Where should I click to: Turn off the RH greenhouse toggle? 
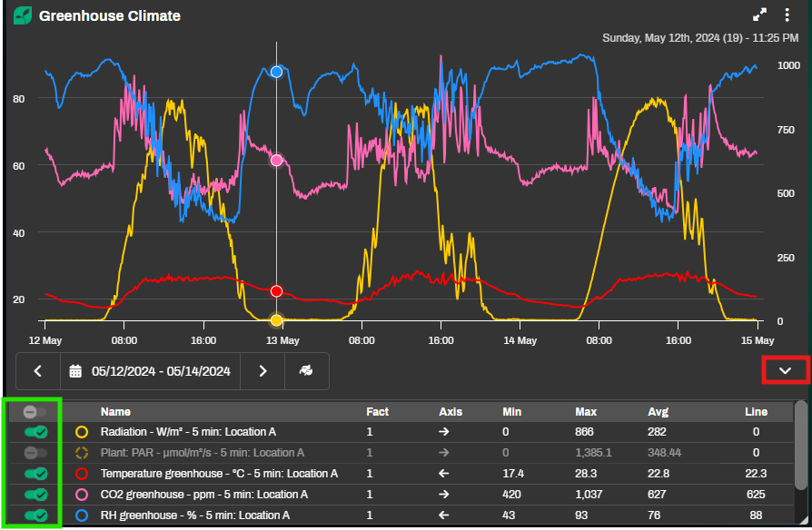(x=35, y=515)
